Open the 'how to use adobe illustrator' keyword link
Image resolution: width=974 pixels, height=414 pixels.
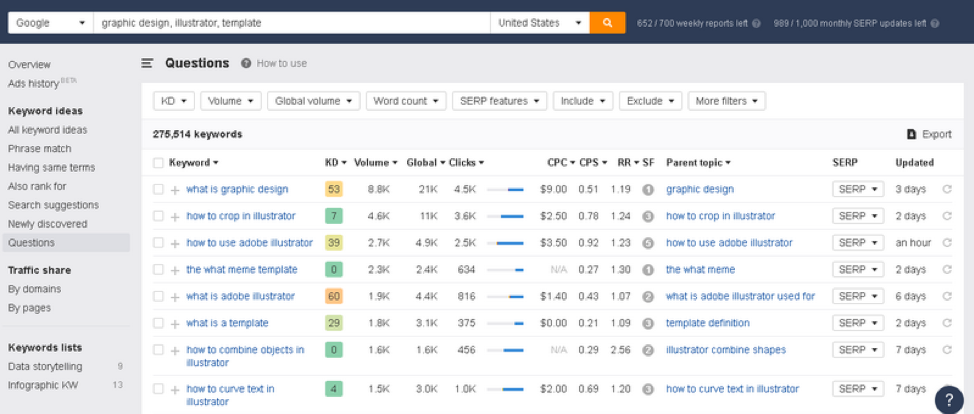coord(249,243)
